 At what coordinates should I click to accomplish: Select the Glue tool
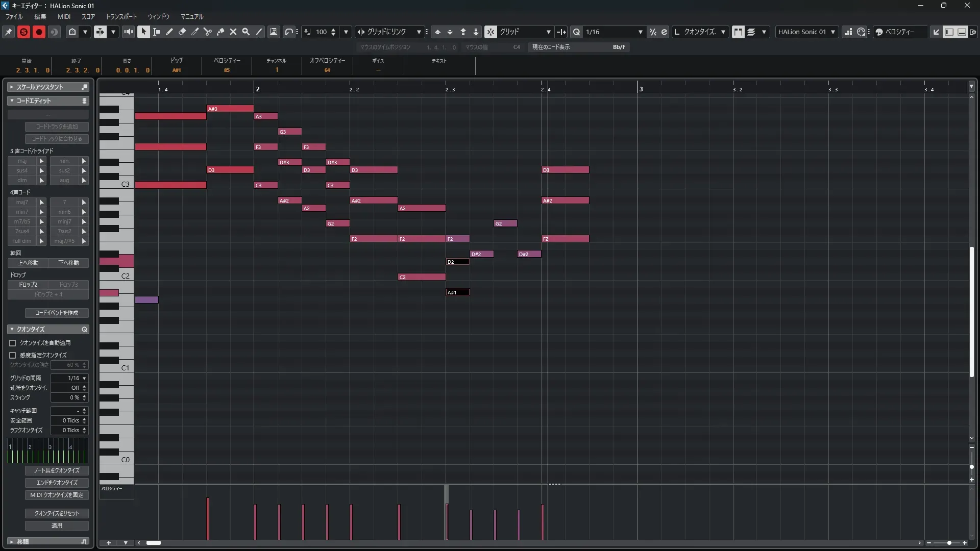[x=220, y=32]
